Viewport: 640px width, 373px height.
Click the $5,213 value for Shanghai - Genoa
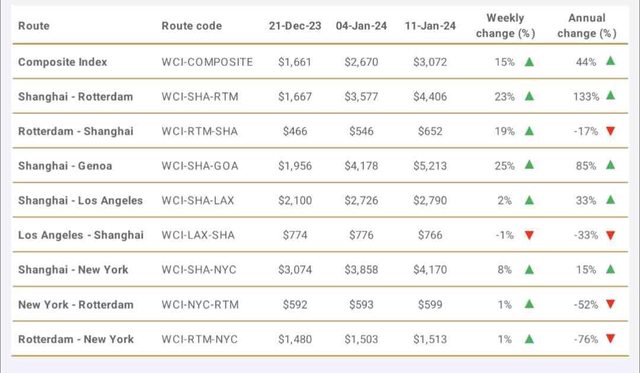point(430,166)
